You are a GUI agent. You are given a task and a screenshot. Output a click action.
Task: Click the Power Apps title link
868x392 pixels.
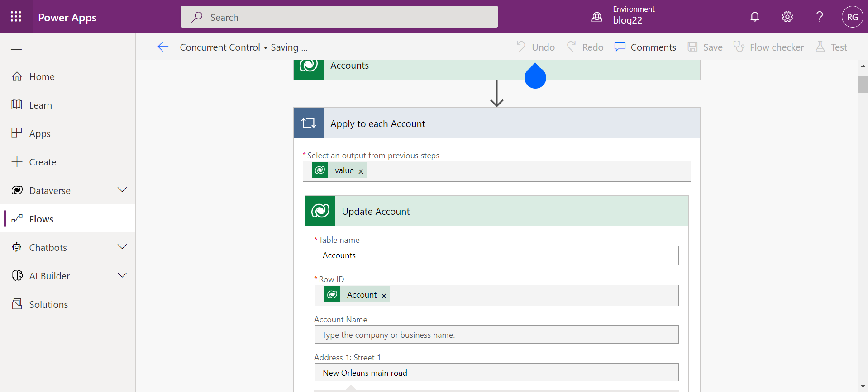(x=67, y=17)
